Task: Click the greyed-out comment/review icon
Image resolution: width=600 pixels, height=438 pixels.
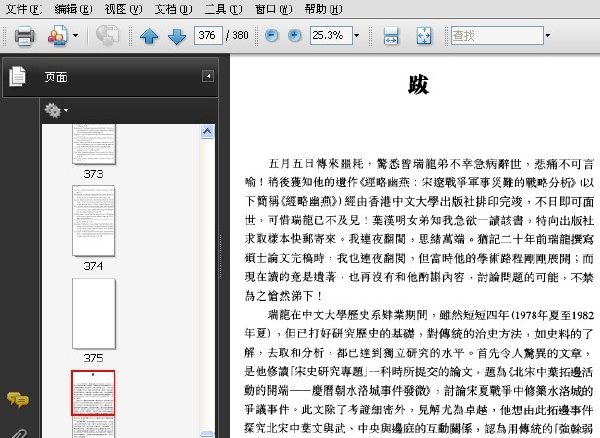Action: [x=107, y=36]
